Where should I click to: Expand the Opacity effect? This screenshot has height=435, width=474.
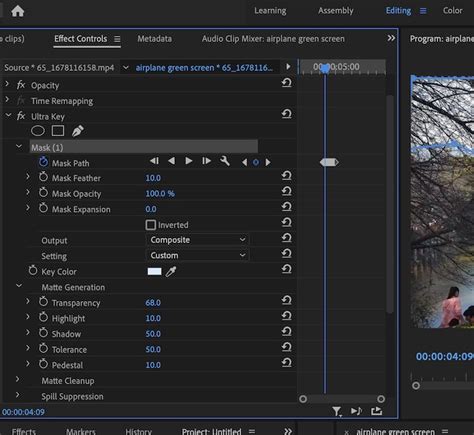click(7, 84)
